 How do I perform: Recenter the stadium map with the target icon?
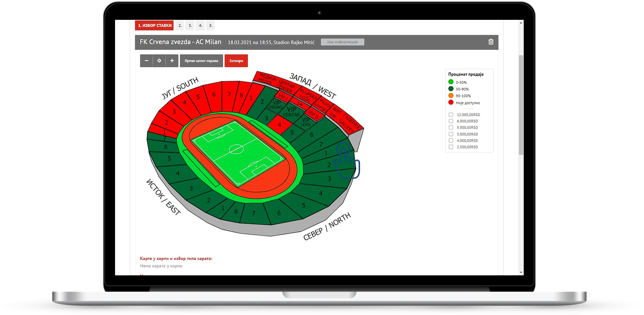(x=159, y=61)
